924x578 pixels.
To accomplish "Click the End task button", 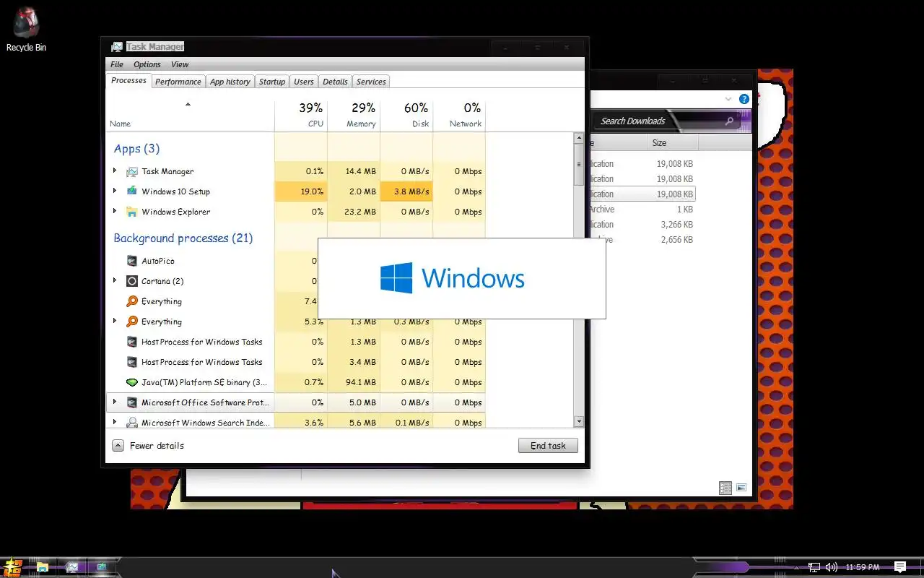I will coord(548,446).
